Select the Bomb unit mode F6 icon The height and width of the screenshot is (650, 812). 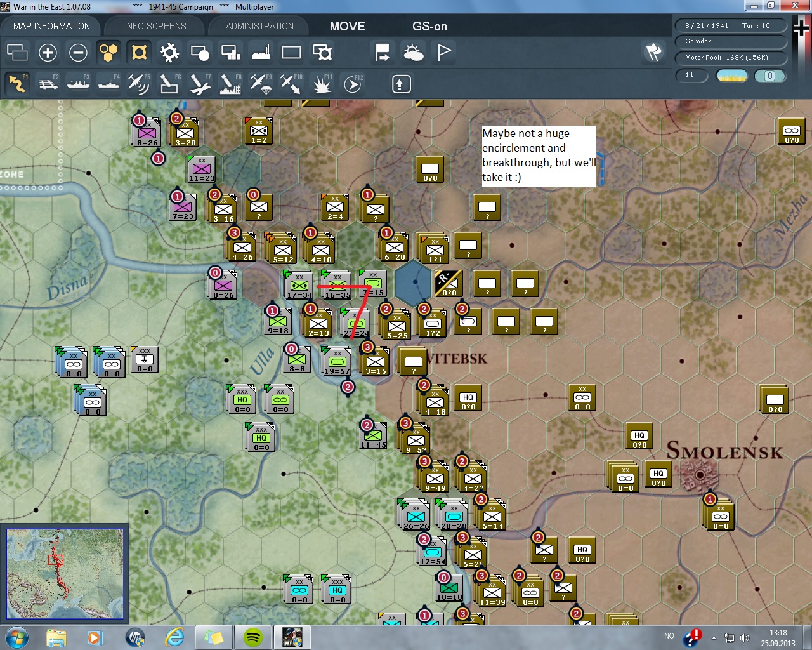[x=169, y=84]
